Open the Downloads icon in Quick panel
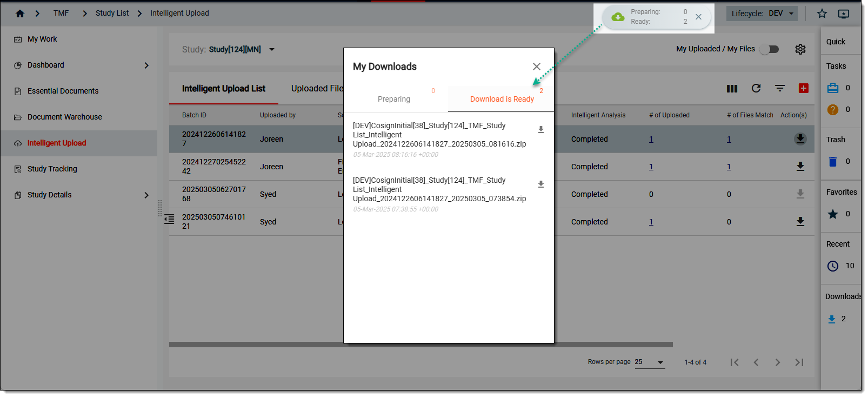This screenshot has width=868, height=397. pyautogui.click(x=832, y=319)
